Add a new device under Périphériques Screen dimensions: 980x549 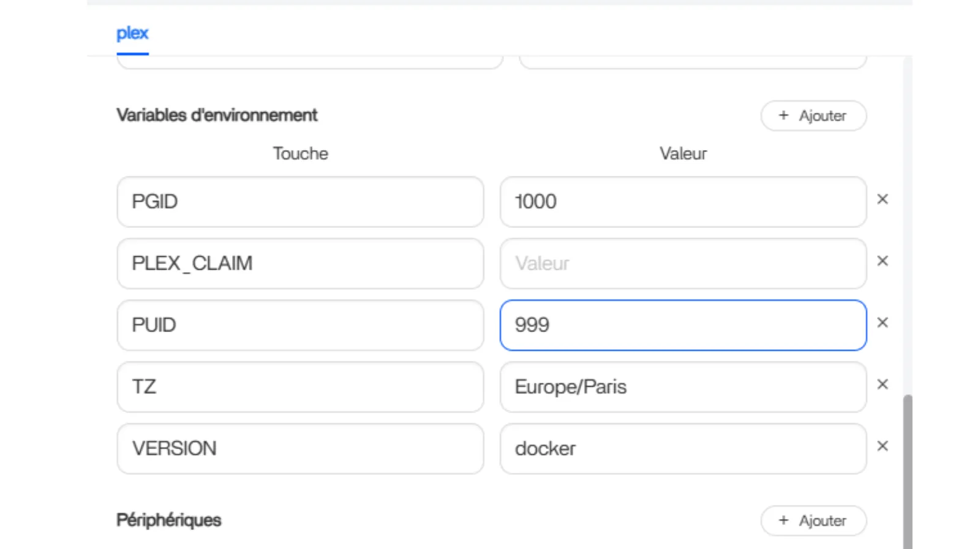[x=813, y=521]
